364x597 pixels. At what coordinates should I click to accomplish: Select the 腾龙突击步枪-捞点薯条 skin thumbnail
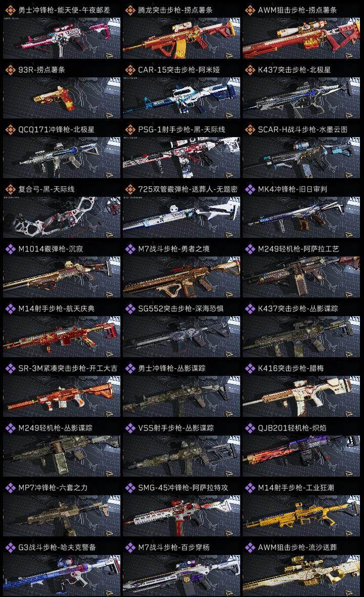(x=181, y=38)
